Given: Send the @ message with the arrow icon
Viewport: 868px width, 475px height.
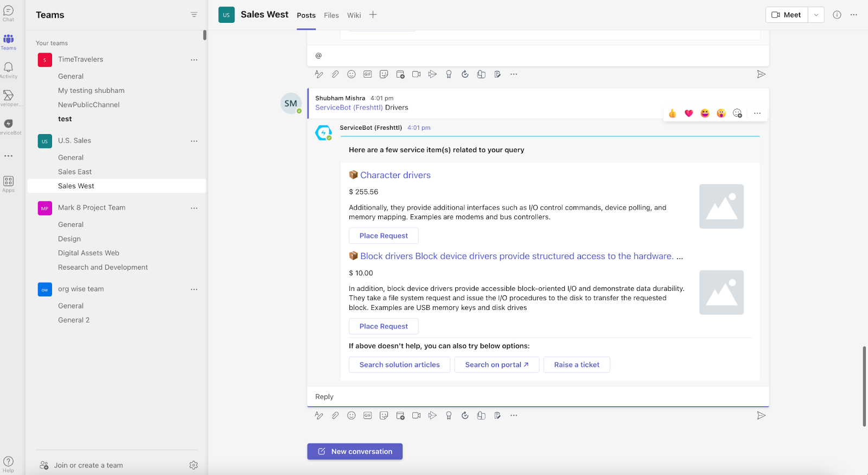Looking at the screenshot, I should [x=761, y=74].
